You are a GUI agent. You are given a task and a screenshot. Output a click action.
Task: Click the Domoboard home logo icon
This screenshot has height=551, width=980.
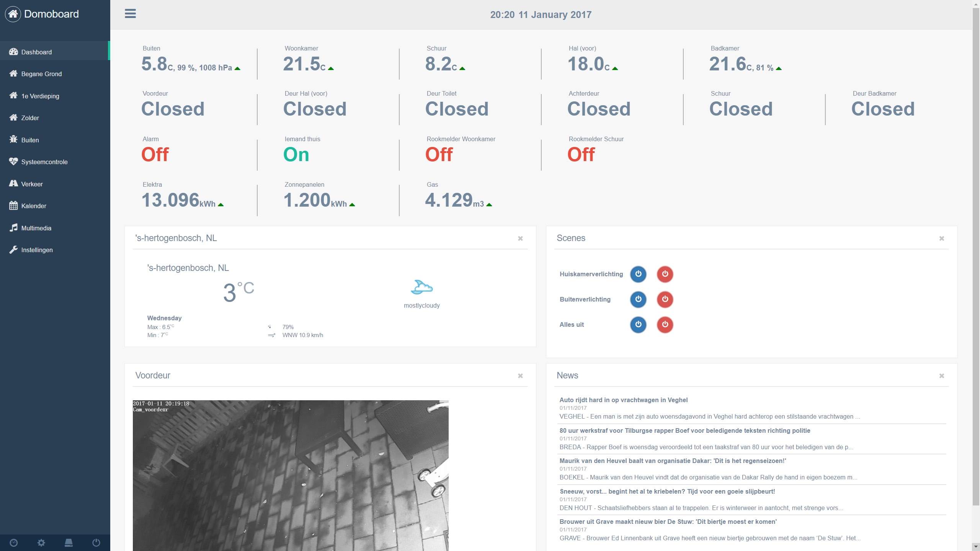13,14
